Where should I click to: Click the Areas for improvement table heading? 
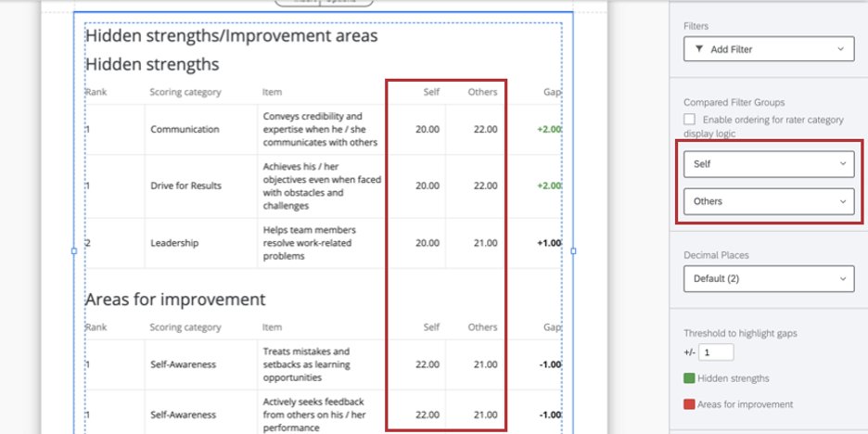175,300
